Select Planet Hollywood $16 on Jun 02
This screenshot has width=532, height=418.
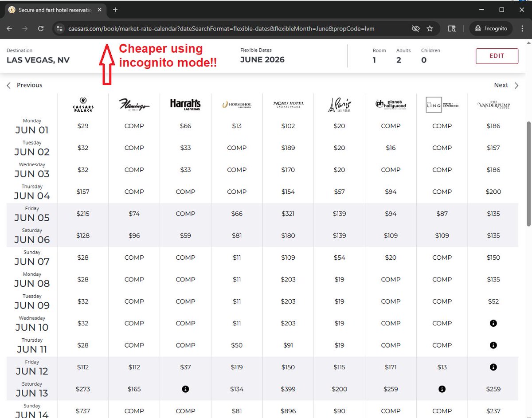tap(391, 148)
